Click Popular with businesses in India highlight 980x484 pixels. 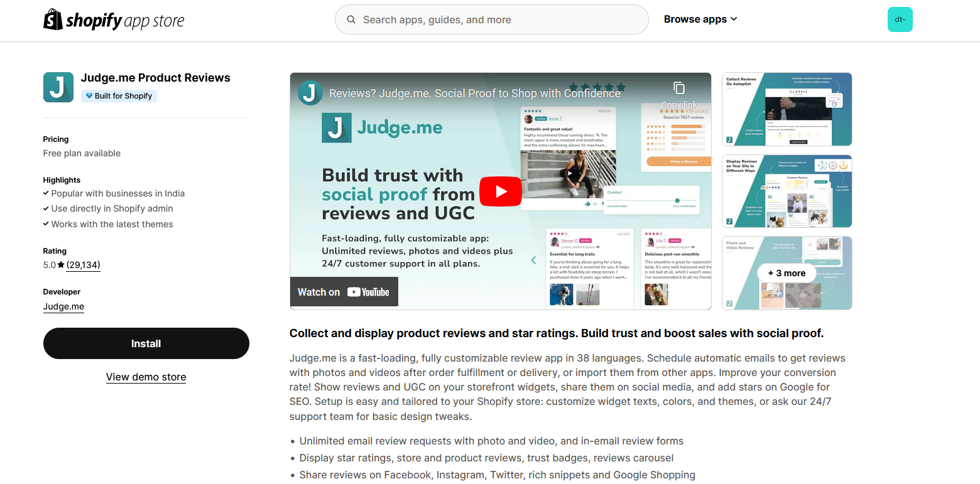[118, 193]
